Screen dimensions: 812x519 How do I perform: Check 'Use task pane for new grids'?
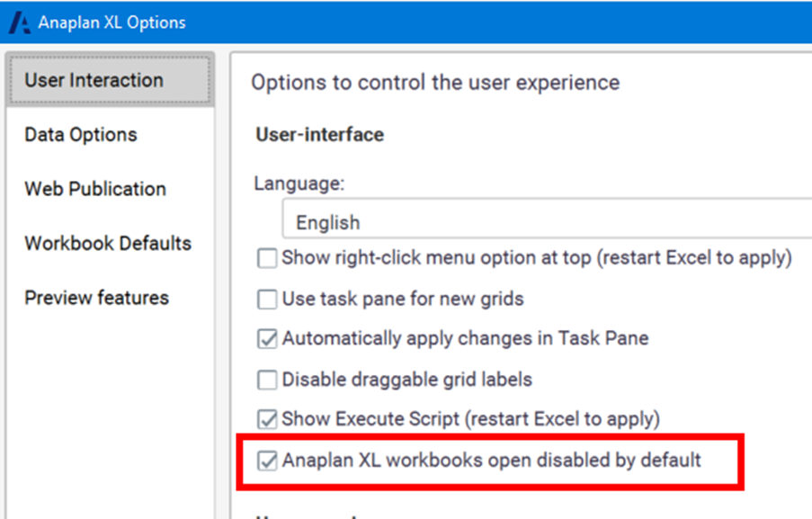click(267, 299)
